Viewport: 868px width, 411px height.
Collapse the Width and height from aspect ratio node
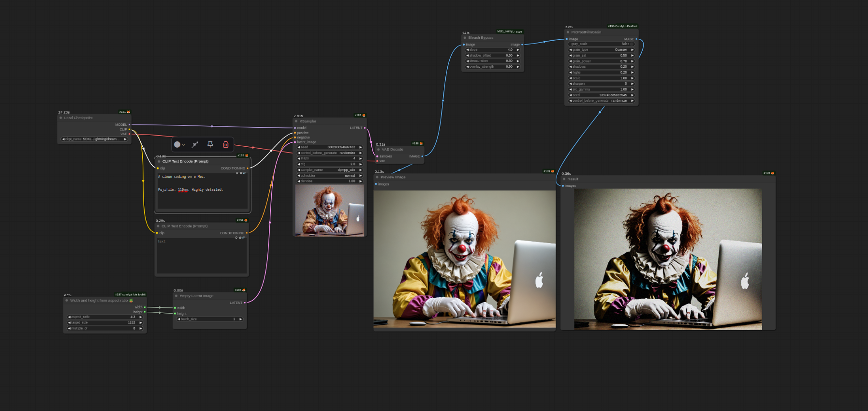pyautogui.click(x=67, y=300)
